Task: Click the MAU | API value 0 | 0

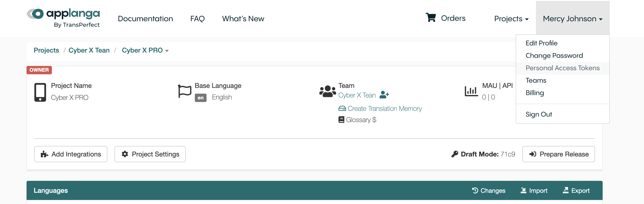Action: tap(488, 97)
